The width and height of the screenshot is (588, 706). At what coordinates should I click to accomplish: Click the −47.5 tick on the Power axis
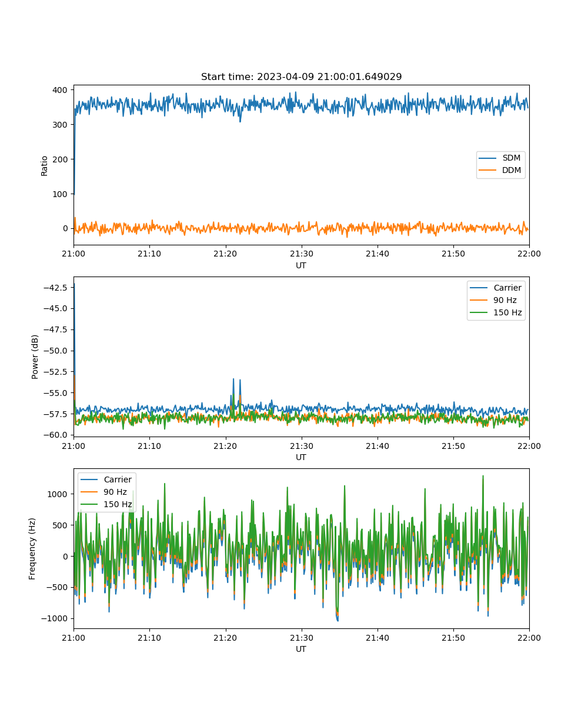(56, 329)
